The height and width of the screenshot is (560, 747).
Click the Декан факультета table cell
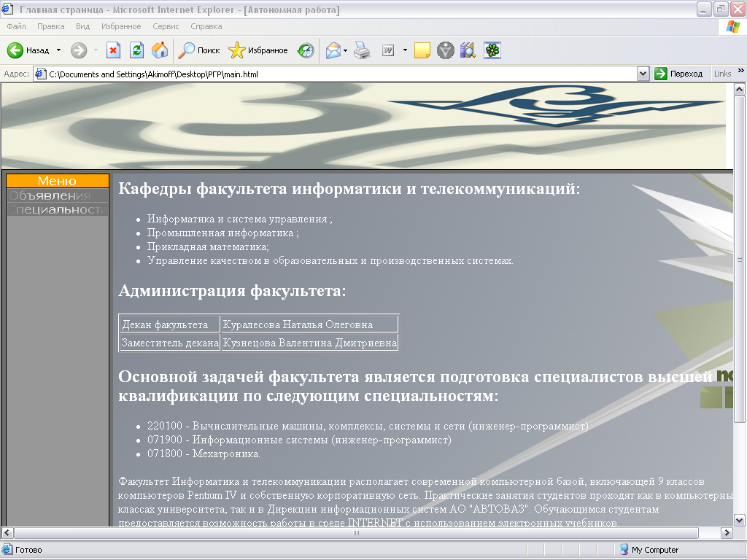pos(170,324)
